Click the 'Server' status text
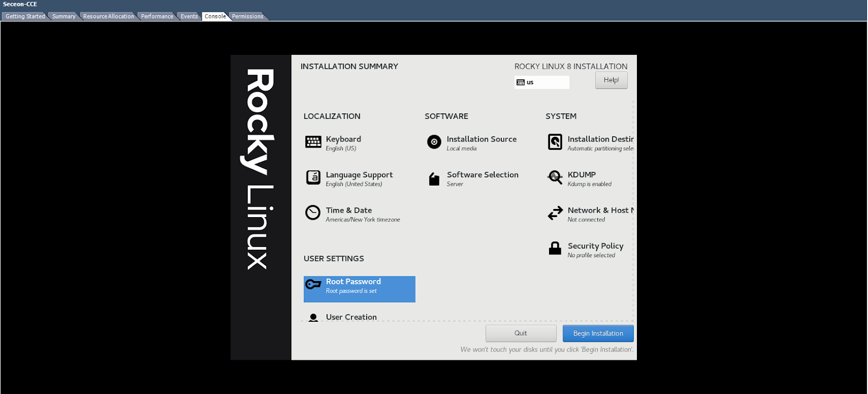Image resolution: width=868 pixels, height=394 pixels. pos(455,185)
